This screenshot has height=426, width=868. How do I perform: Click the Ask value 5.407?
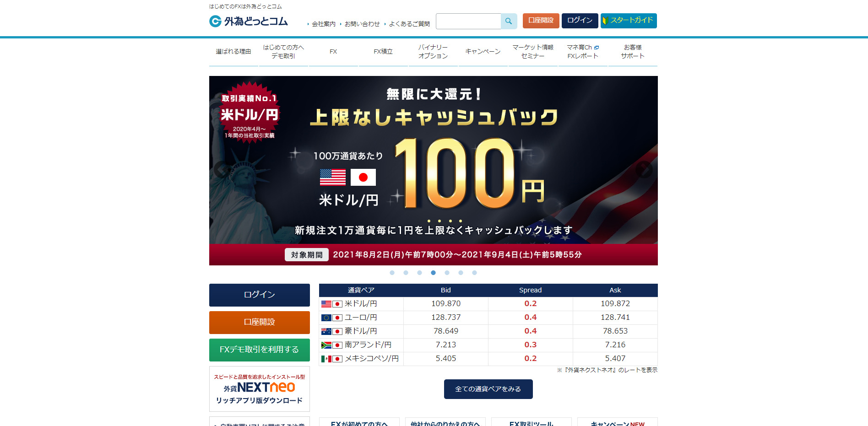pos(615,359)
